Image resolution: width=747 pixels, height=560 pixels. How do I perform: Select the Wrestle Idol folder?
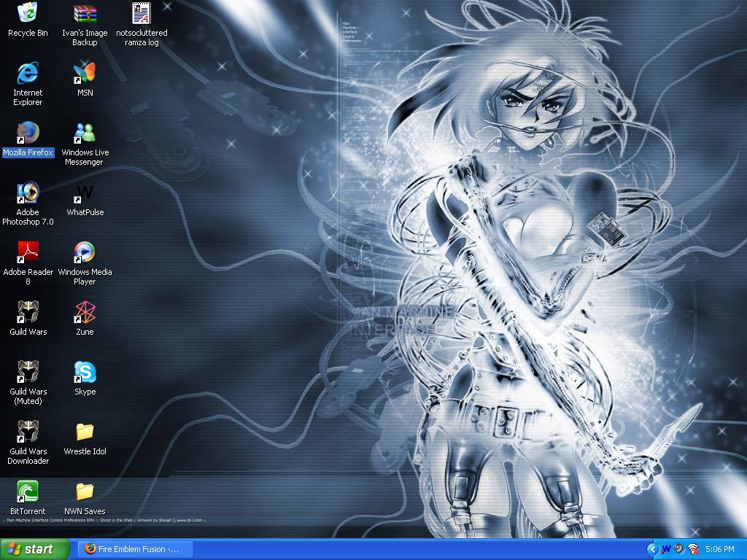[85, 432]
